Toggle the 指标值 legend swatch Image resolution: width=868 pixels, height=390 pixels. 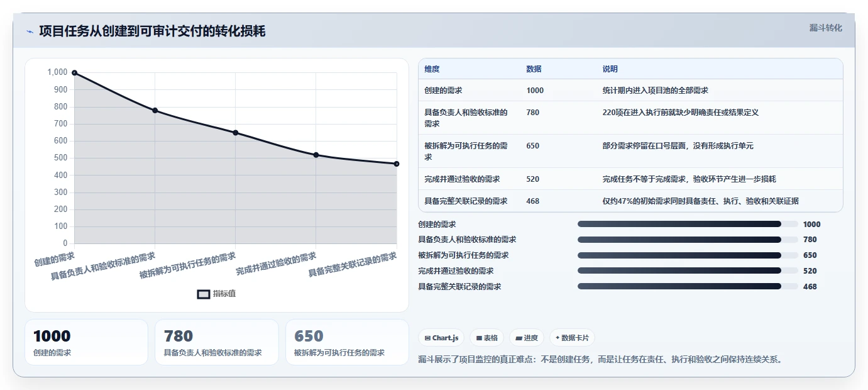[204, 294]
